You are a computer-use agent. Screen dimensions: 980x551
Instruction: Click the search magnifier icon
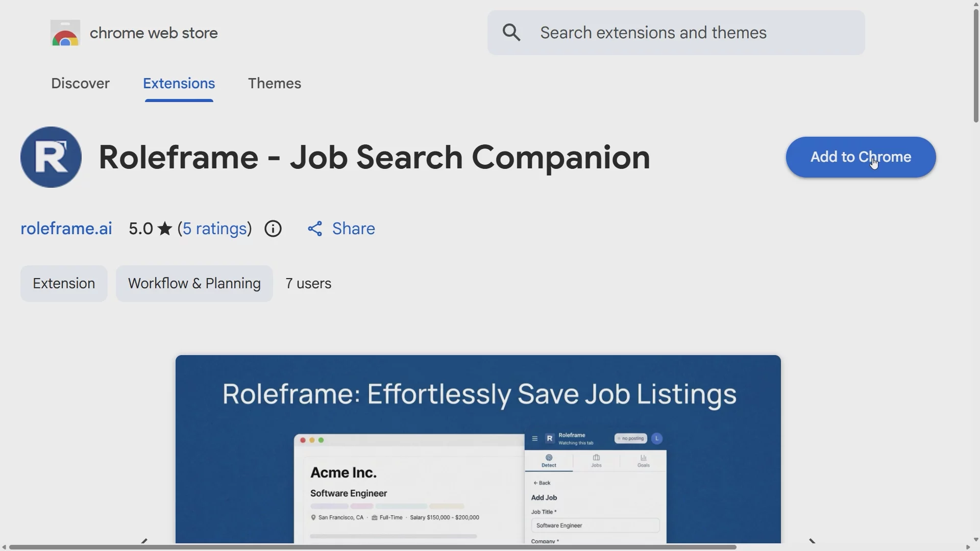click(512, 33)
